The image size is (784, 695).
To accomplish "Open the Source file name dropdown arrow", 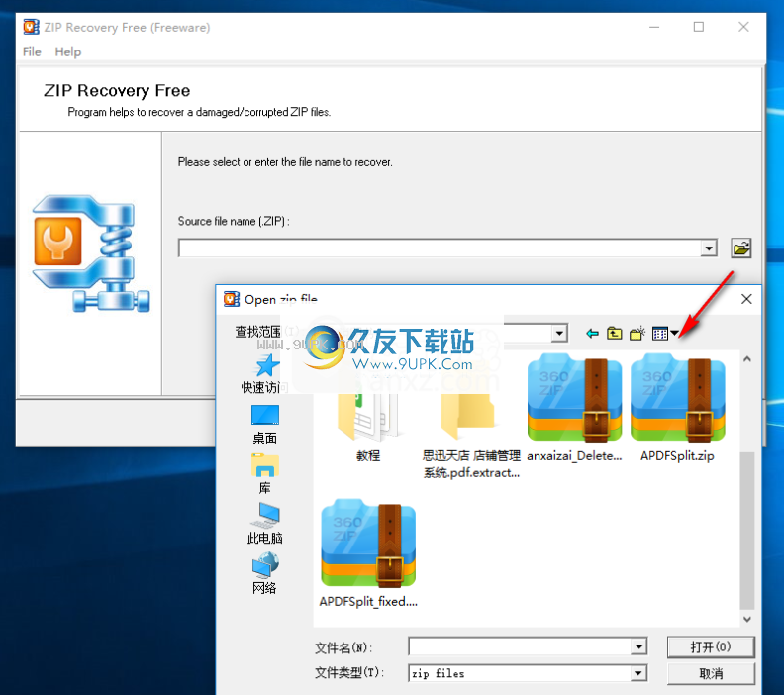I will [709, 248].
